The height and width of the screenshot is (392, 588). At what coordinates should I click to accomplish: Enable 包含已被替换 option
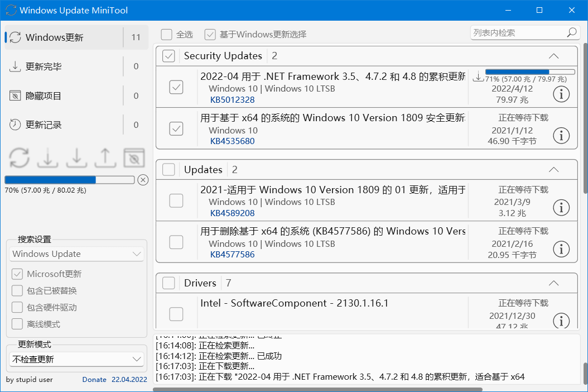pyautogui.click(x=17, y=290)
